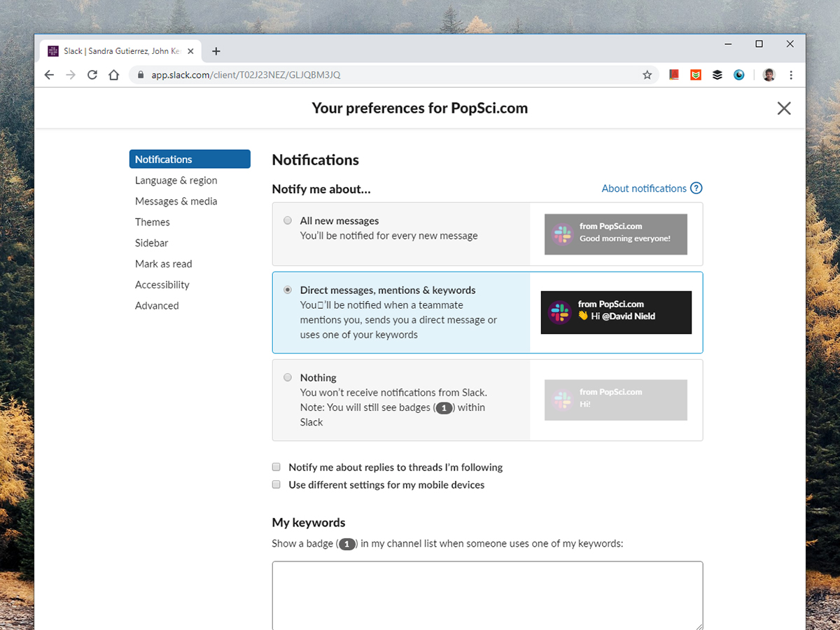Enable different settings for mobile devices
The image size is (840, 630).
(276, 484)
